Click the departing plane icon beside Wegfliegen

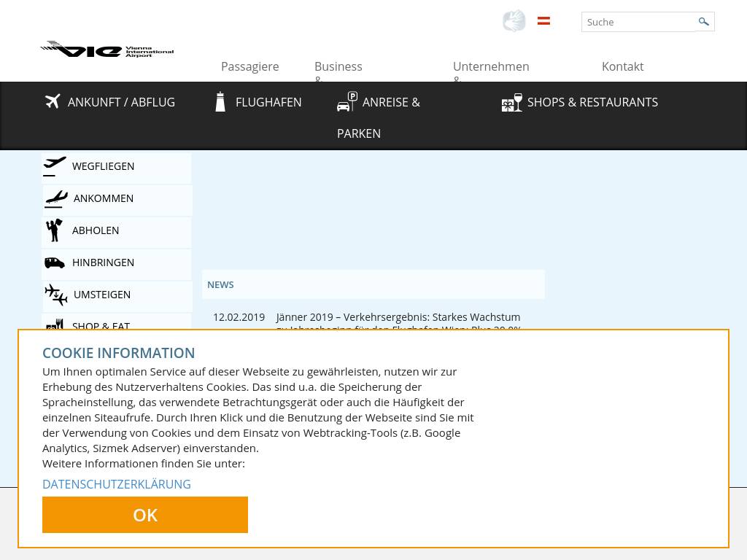(55, 166)
